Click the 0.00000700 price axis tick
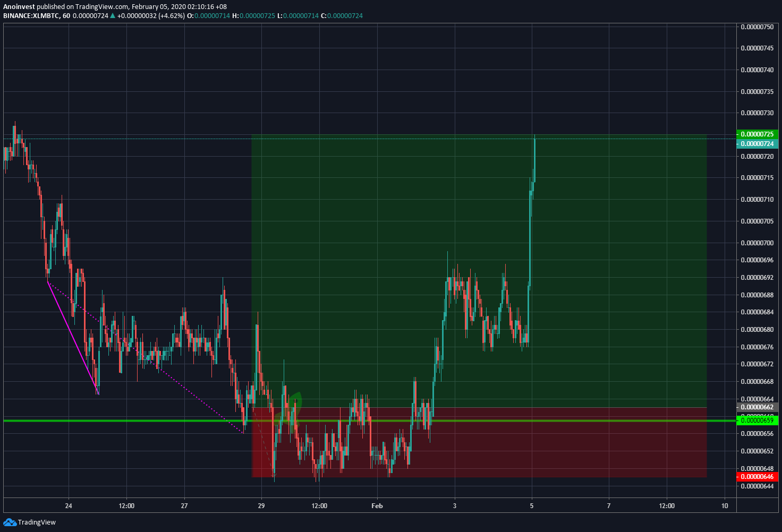This screenshot has height=532, width=782. 757,243
